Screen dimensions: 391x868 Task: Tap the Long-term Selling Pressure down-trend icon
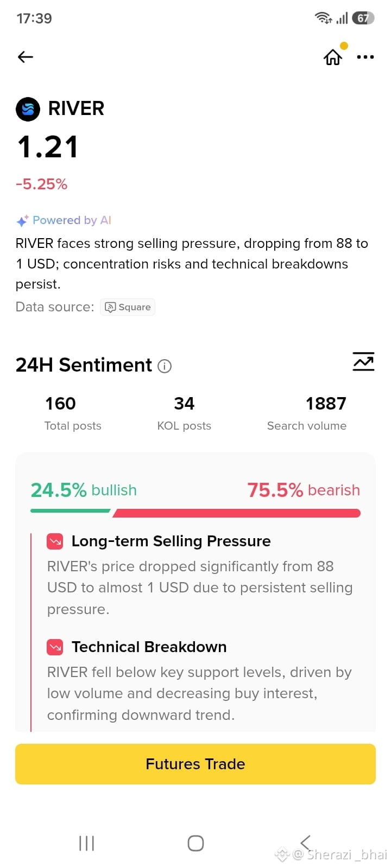(55, 541)
